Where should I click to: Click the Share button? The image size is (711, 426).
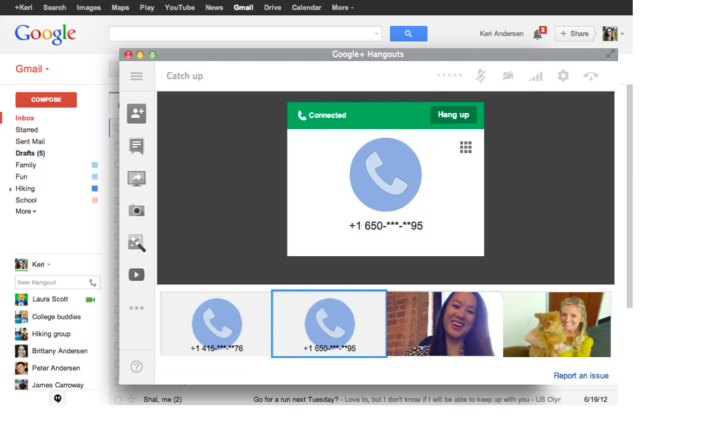click(574, 34)
